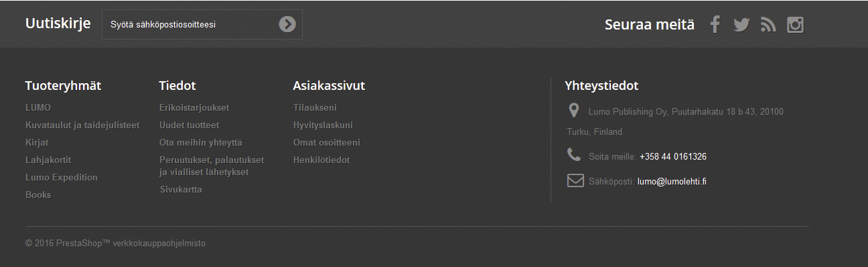Go to the Kirjat category
The image size is (868, 267).
tap(37, 142)
